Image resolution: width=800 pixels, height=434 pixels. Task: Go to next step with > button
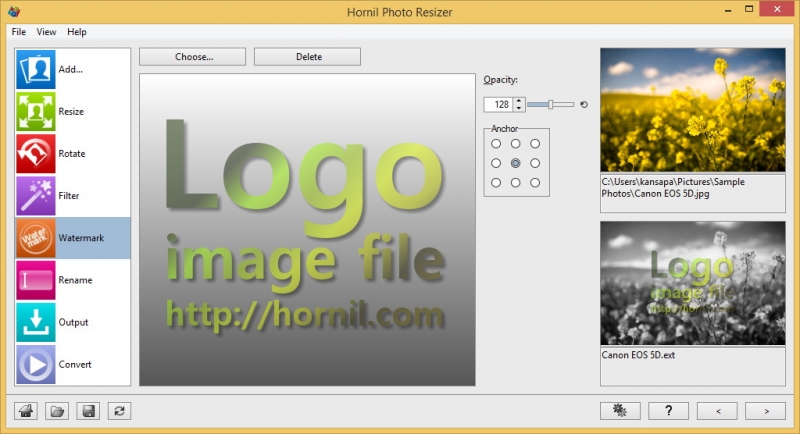765,411
